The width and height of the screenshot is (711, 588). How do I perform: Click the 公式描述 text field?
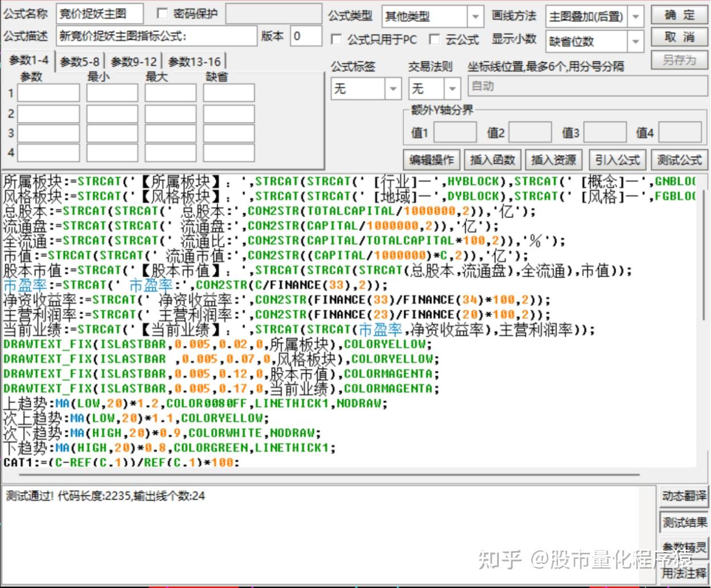click(x=156, y=36)
